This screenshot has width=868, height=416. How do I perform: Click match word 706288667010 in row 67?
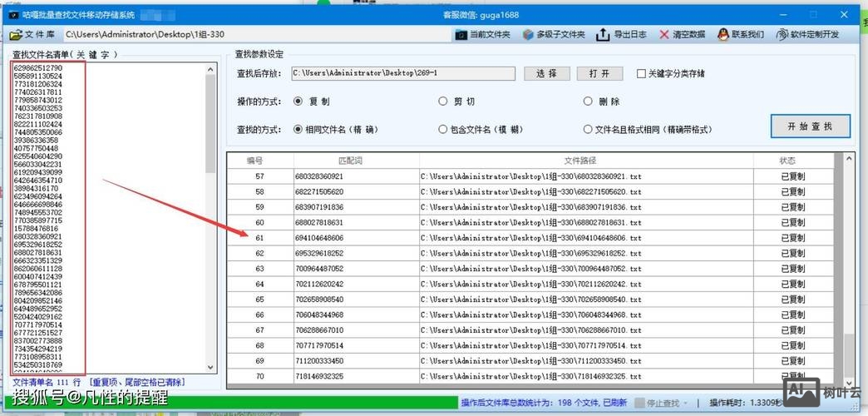click(x=319, y=330)
